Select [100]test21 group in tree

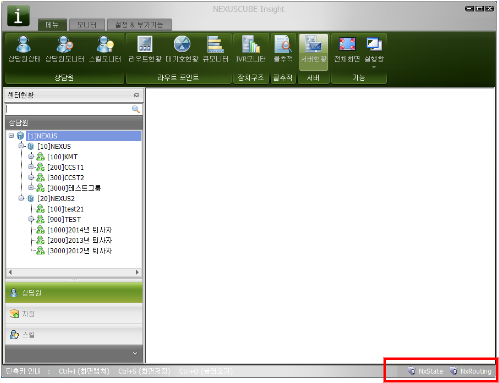(66, 209)
